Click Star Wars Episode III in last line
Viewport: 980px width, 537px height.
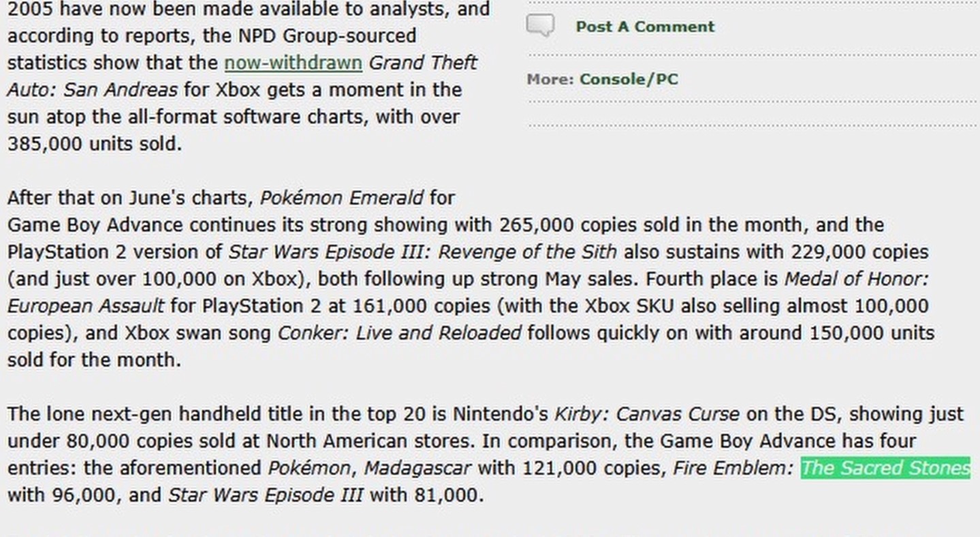(x=266, y=495)
